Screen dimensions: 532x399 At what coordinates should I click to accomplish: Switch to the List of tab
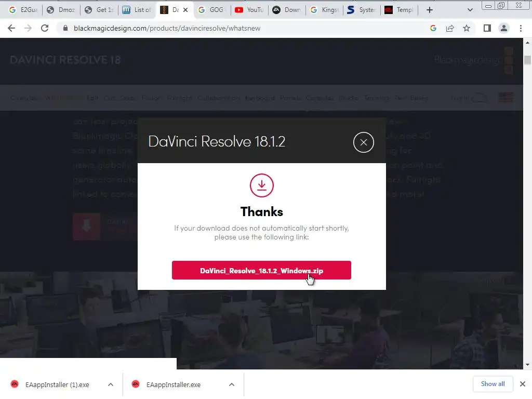pos(137,10)
